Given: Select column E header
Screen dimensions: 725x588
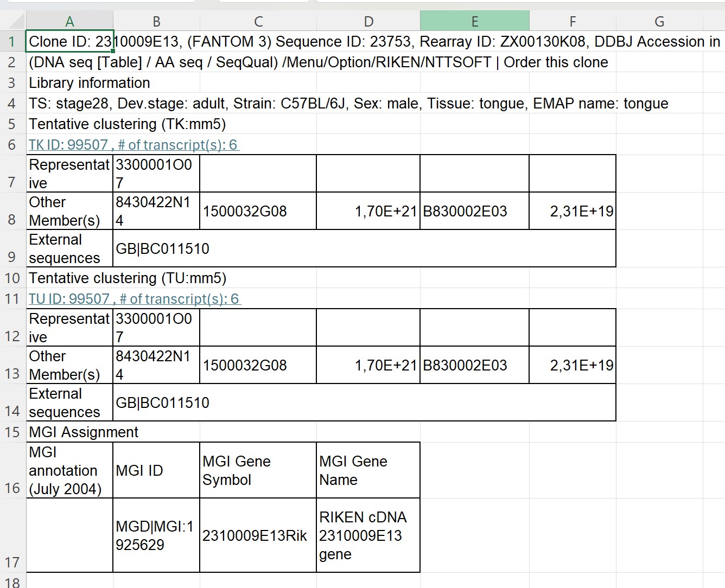Looking at the screenshot, I should 474,21.
